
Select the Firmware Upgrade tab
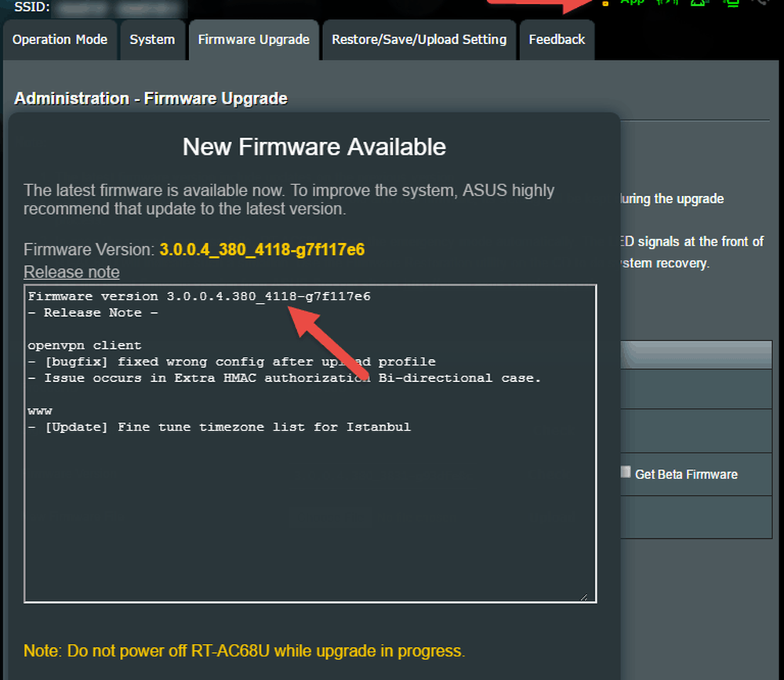click(x=253, y=40)
